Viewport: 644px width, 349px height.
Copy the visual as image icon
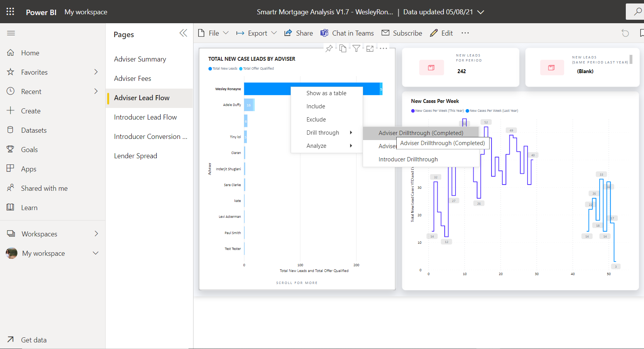tap(343, 48)
